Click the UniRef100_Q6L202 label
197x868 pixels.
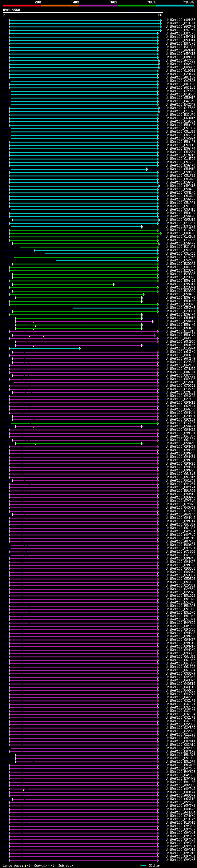[x=180, y=440]
